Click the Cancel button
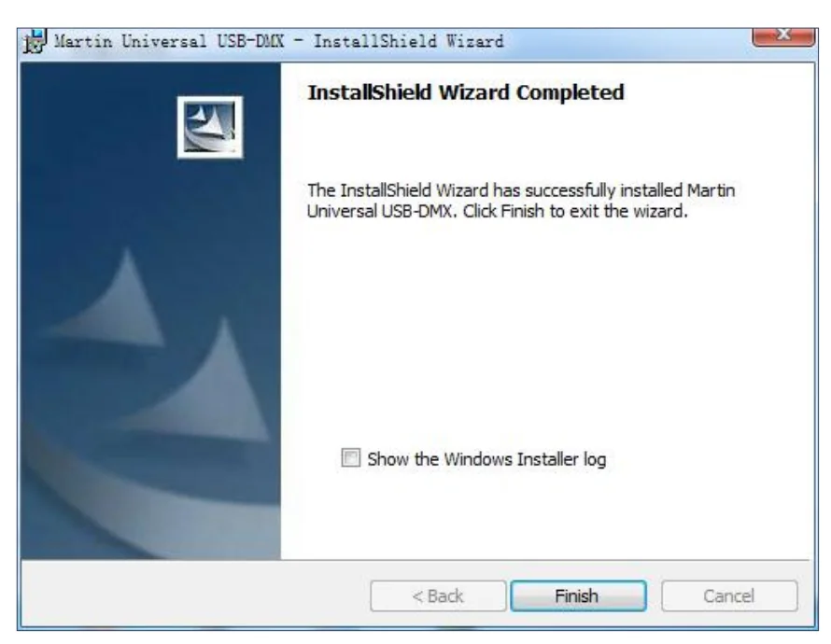Image resolution: width=831 pixels, height=644 pixels. [x=728, y=595]
